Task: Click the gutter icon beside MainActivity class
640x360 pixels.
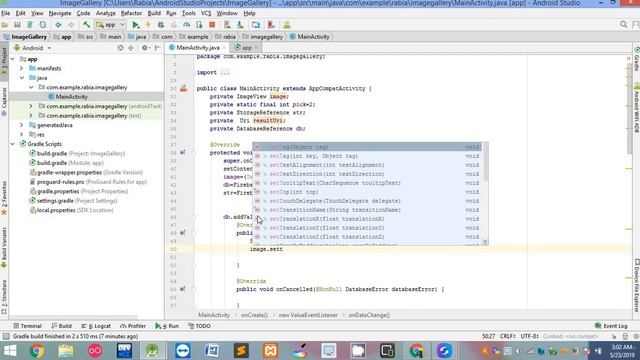Action: [x=184, y=88]
